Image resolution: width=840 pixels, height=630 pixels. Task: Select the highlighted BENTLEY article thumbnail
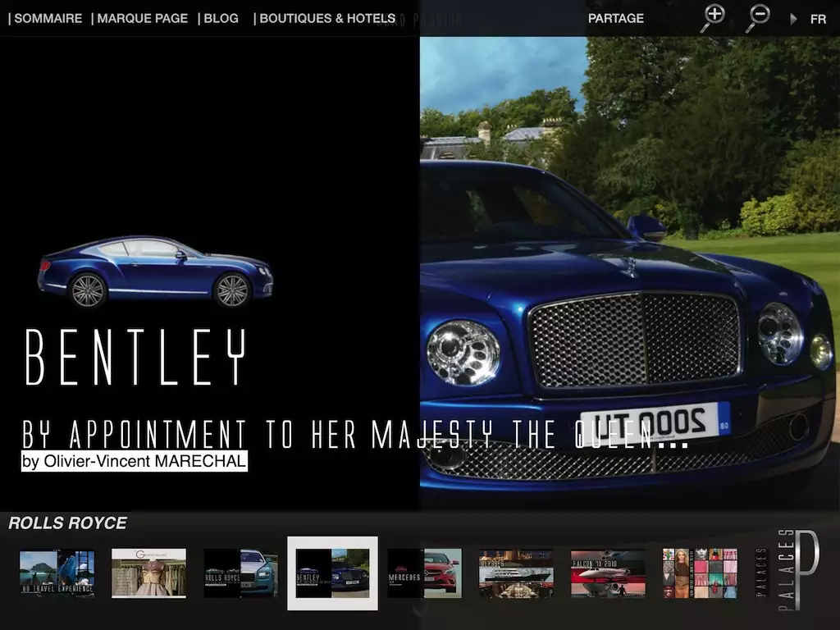coord(332,572)
